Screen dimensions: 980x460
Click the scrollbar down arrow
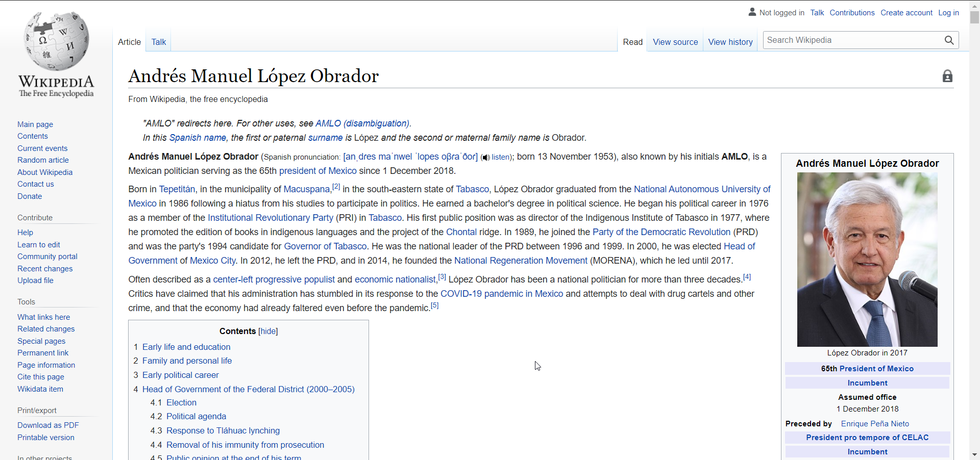(x=974, y=454)
